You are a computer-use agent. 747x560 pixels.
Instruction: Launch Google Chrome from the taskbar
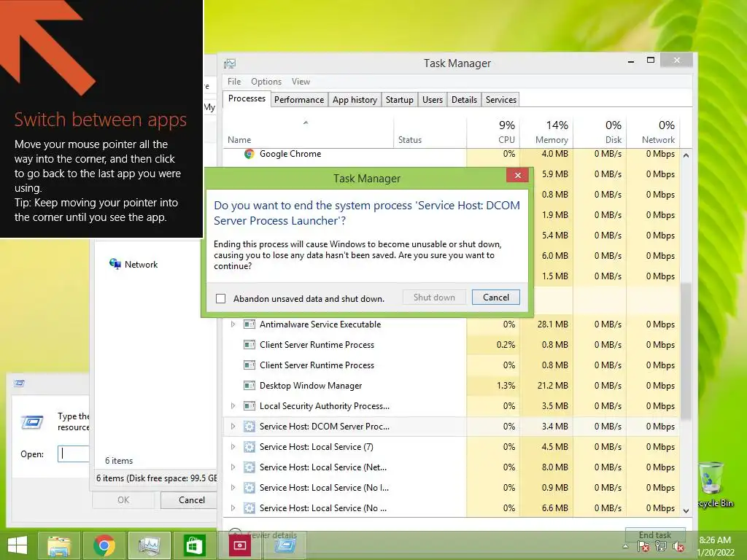pos(104,545)
